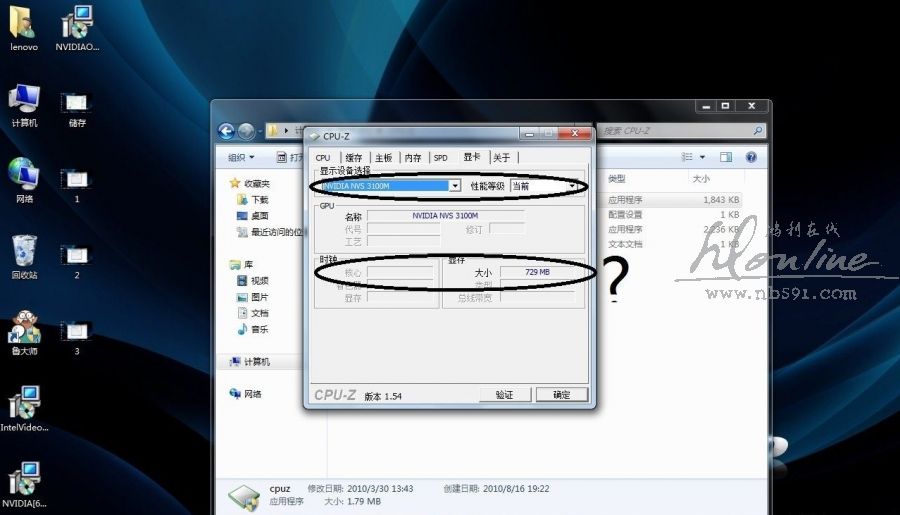Viewport: 900px width, 515px height.
Task: Toggle the Explorer preview pane icon
Action: coord(727,157)
